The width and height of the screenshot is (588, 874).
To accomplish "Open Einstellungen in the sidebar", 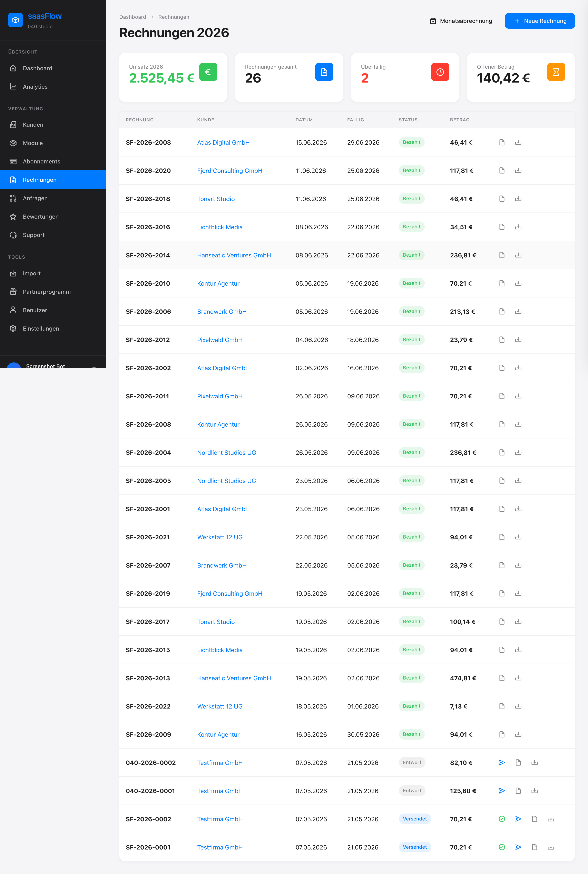I will click(x=53, y=328).
